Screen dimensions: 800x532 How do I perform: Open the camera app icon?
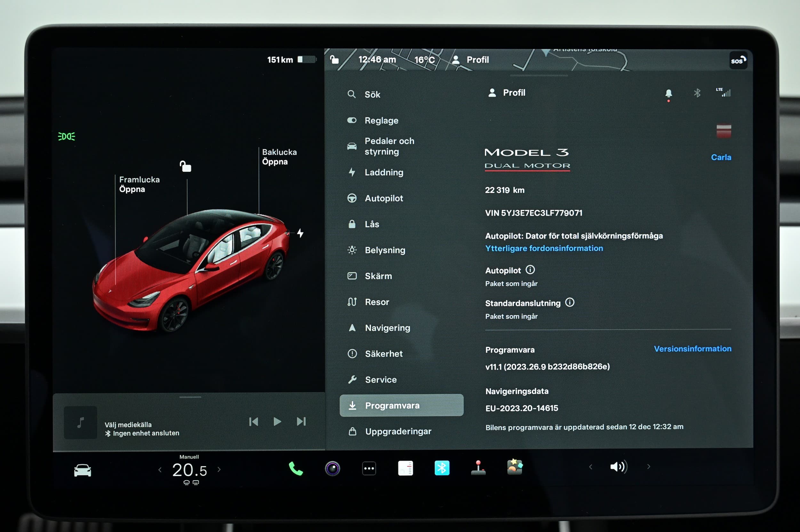pos(332,469)
